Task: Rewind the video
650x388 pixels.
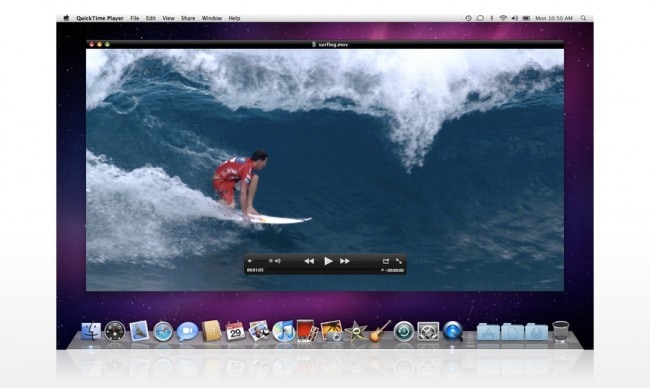Action: (x=309, y=261)
